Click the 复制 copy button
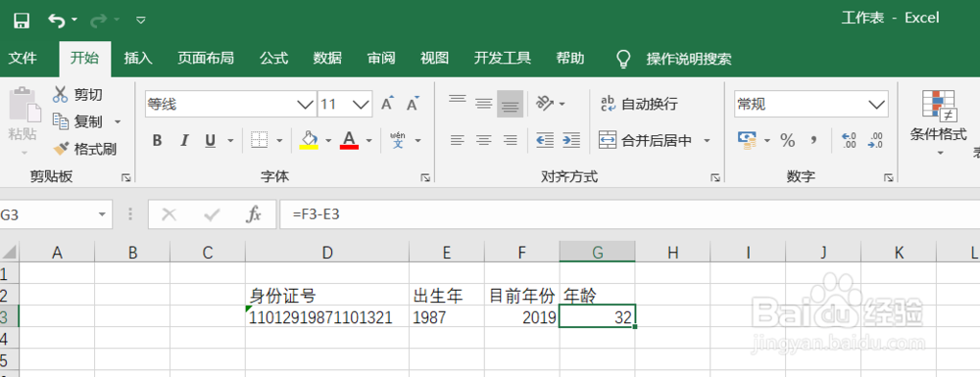 78,121
